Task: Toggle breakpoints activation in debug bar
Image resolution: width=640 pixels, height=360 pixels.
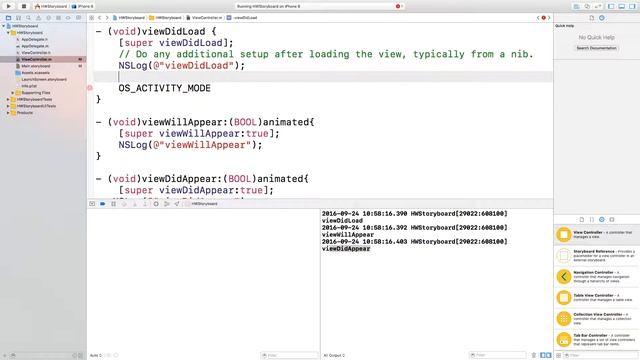Action: [x=102, y=204]
